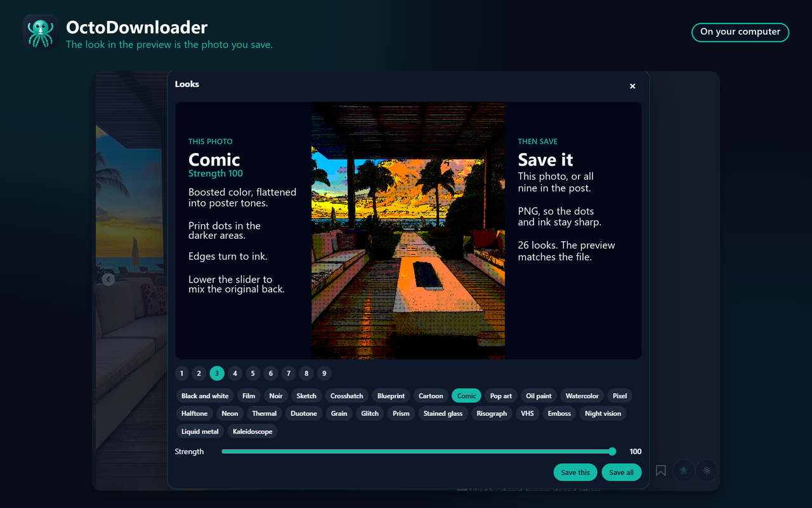Choose the Sketch look

coord(306,396)
